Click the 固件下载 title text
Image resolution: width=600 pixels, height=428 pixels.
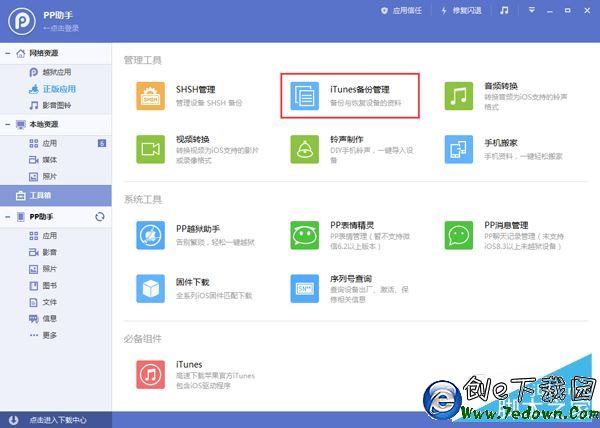pyautogui.click(x=192, y=282)
